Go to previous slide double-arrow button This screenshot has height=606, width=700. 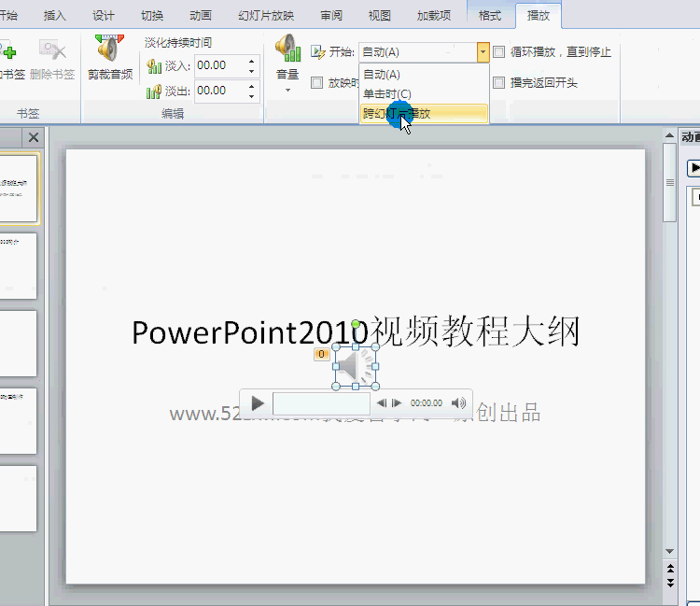click(x=670, y=569)
